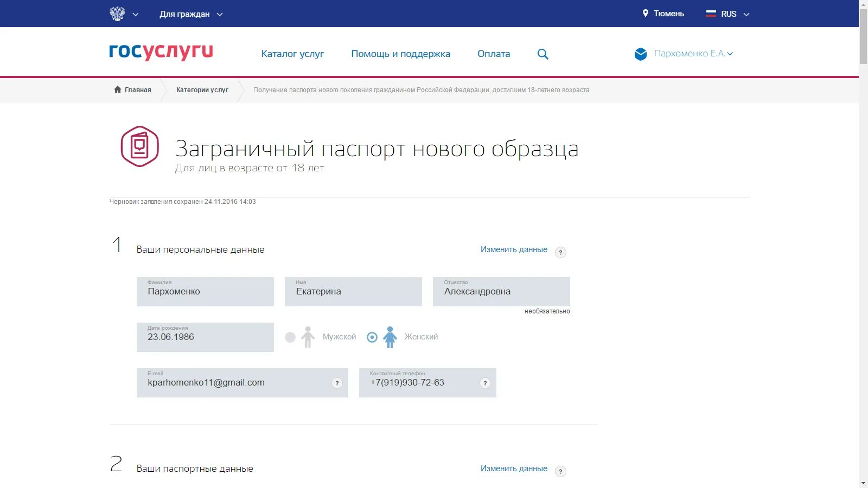The width and height of the screenshot is (868, 488).
Task: Click Изменить данные for passport data
Action: 514,468
